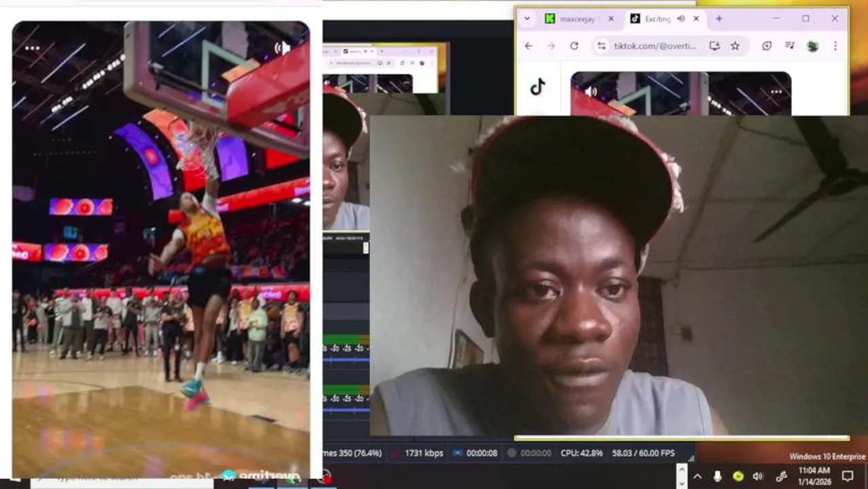
Task: Toggle the volume on Chrome's TikTok video
Action: pos(591,91)
